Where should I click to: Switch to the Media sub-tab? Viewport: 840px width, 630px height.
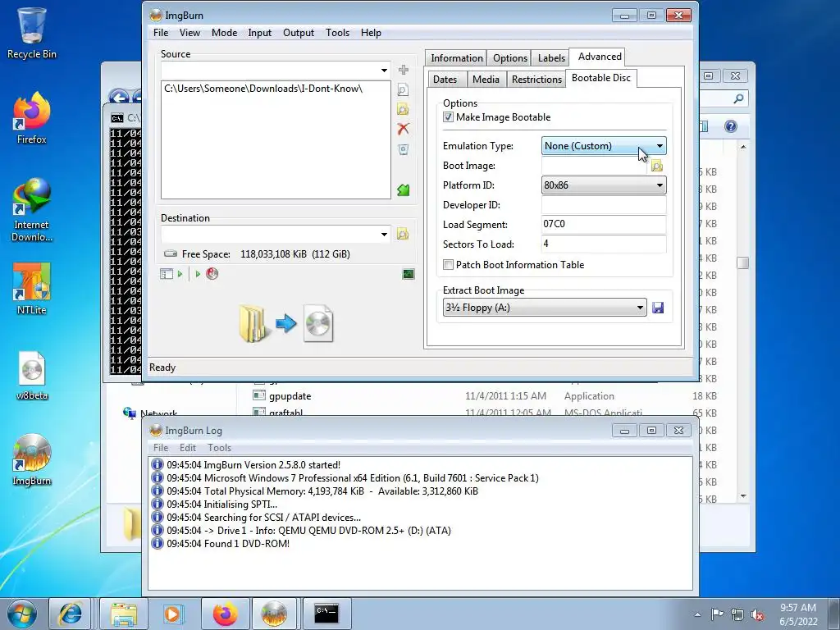[x=486, y=80]
